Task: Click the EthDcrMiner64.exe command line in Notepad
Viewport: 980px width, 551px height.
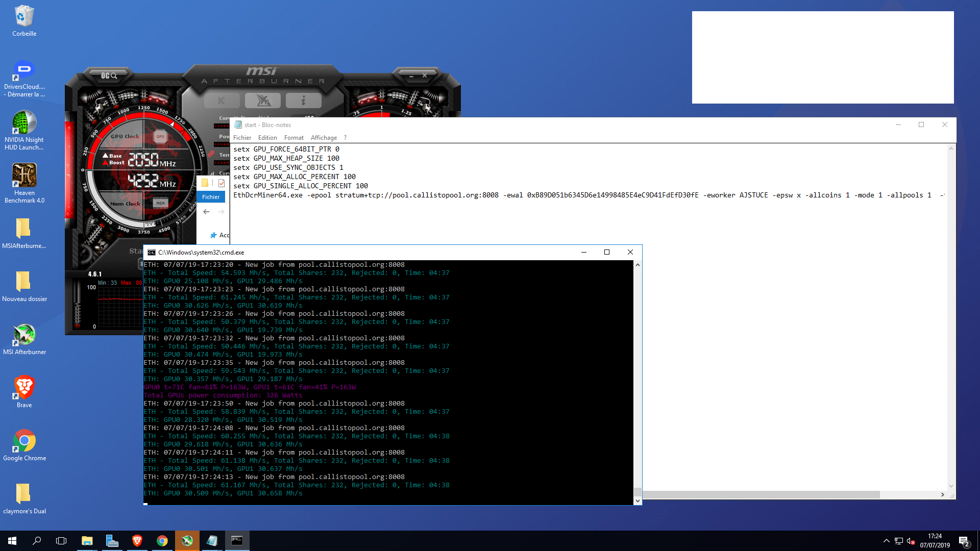Action: coord(589,195)
